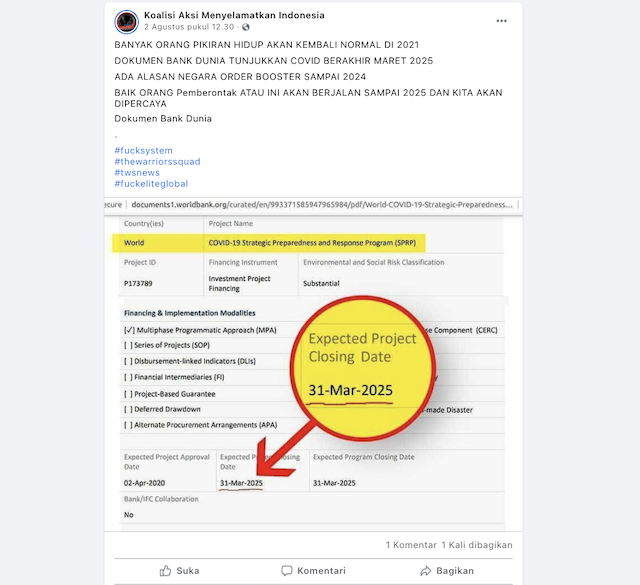Open hashtag #twsnews
Viewport: 640px width, 585px height.
tap(137, 172)
